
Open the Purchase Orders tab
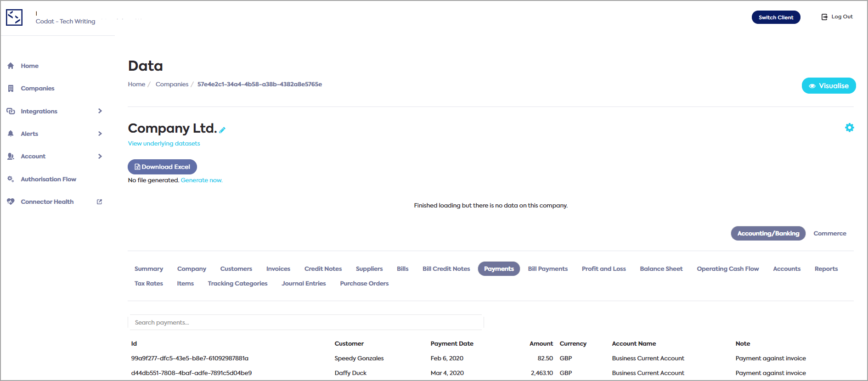364,283
